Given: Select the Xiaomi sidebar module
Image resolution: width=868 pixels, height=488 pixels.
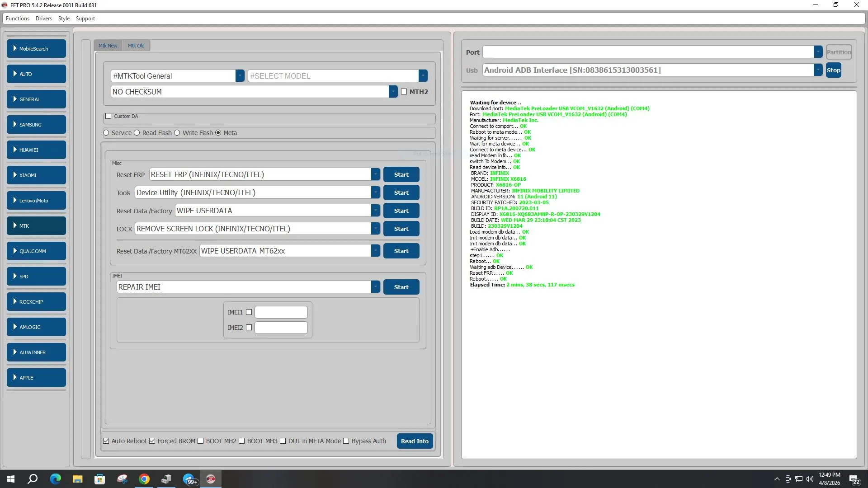Looking at the screenshot, I should [36, 175].
